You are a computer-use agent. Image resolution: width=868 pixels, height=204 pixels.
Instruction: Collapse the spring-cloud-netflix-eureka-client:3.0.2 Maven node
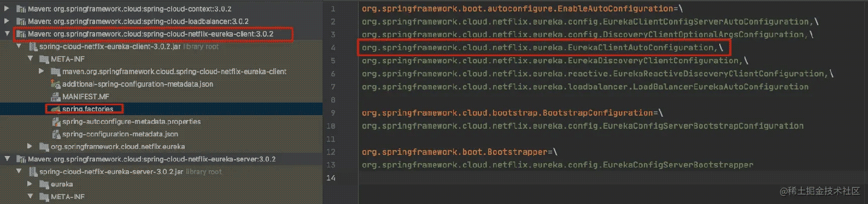(x=7, y=34)
